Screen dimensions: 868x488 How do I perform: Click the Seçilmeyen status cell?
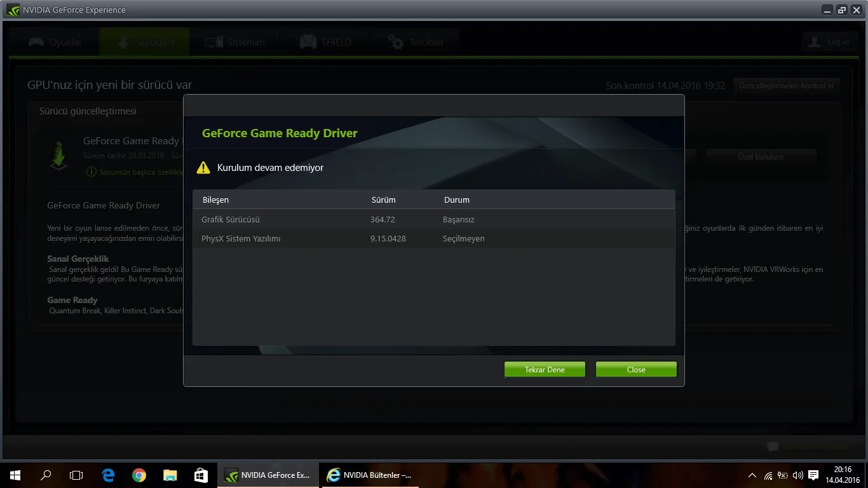coord(464,238)
